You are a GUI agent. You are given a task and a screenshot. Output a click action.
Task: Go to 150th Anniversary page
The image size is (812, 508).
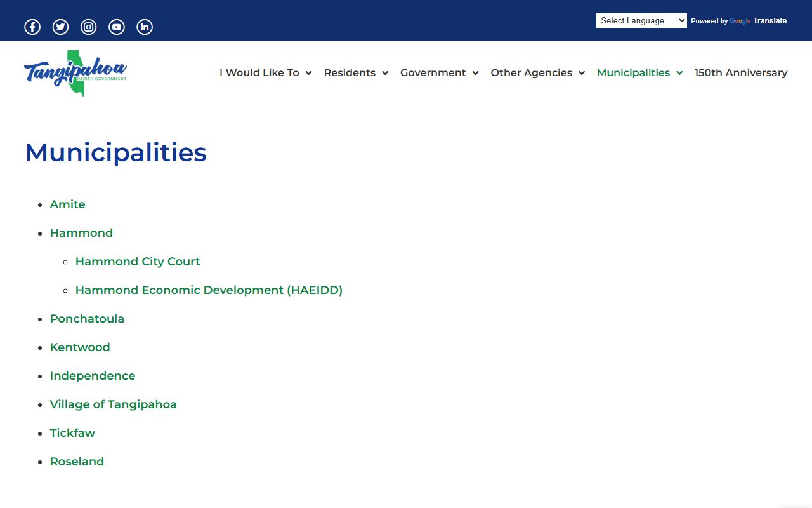point(741,73)
